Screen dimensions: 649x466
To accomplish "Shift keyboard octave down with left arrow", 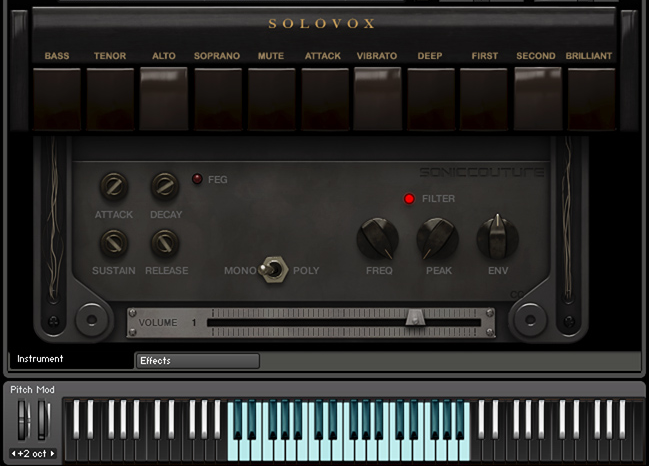I will pos(14,454).
